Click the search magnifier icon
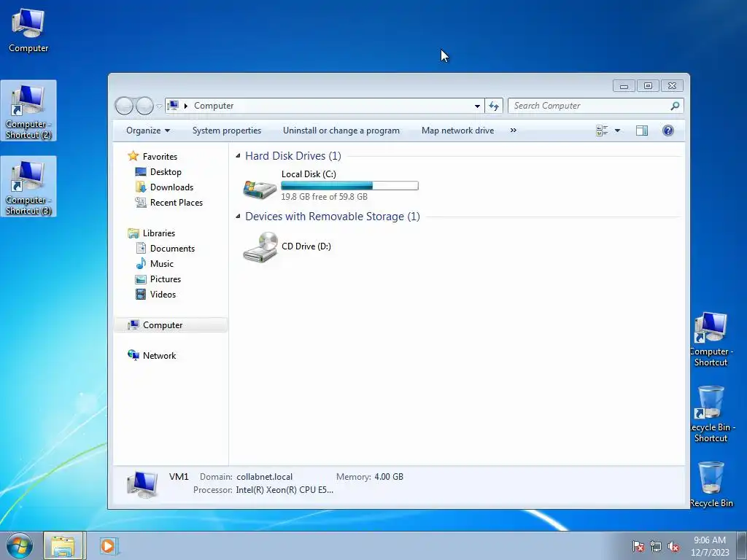 tap(675, 106)
